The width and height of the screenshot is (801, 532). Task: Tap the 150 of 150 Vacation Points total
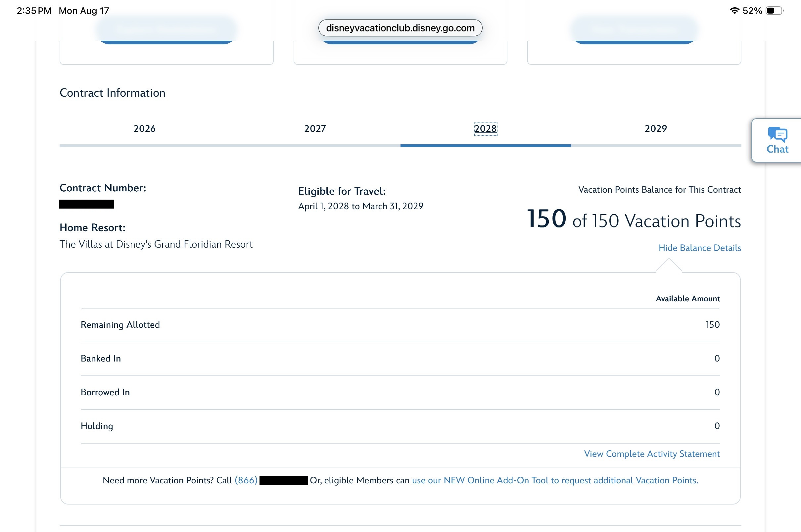coord(634,219)
